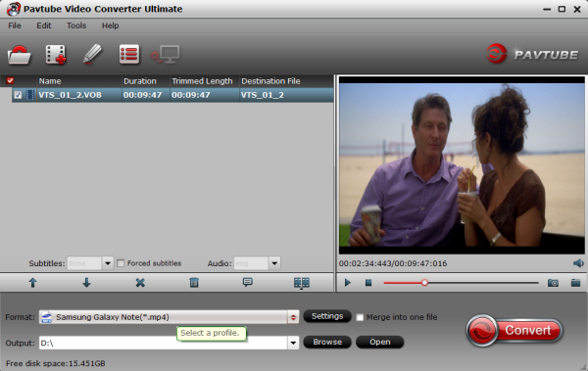Image resolution: width=588 pixels, height=371 pixels.
Task: Open the File menu
Action: (x=15, y=25)
